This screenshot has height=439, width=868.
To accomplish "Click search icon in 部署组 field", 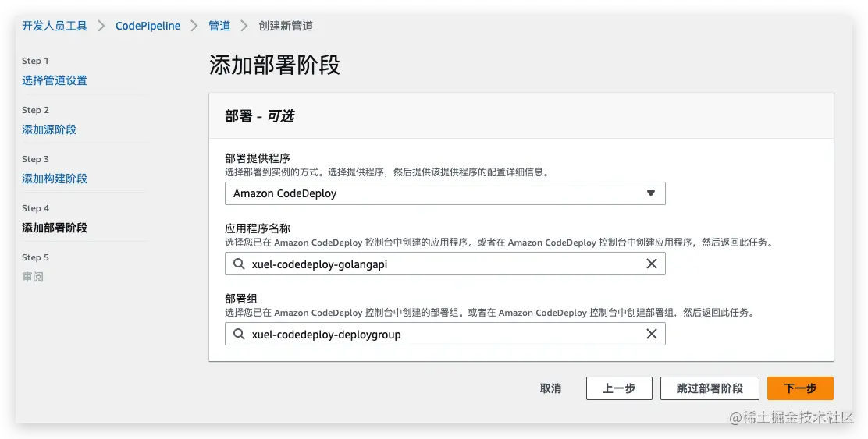I will pyautogui.click(x=239, y=334).
